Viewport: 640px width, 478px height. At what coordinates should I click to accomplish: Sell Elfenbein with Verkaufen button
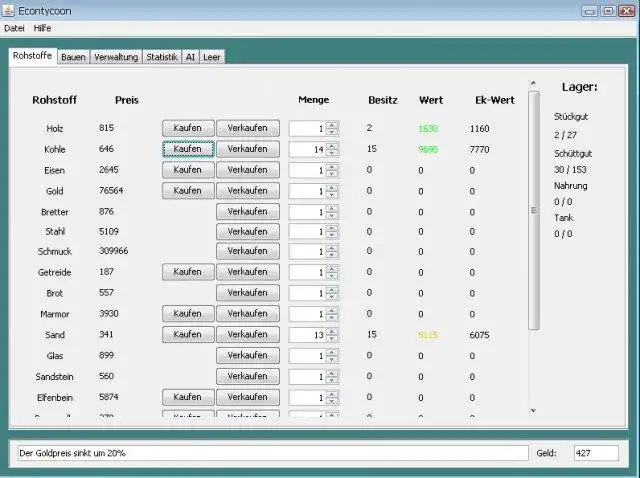[248, 397]
